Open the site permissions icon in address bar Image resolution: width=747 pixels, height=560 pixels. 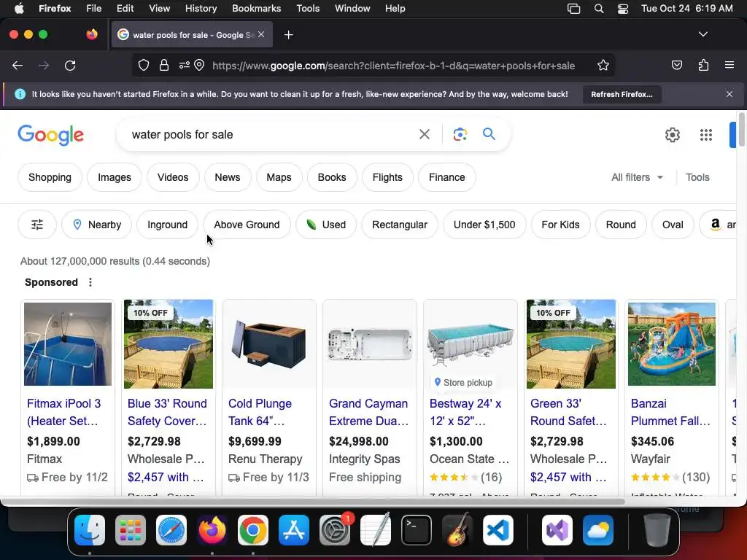point(185,65)
